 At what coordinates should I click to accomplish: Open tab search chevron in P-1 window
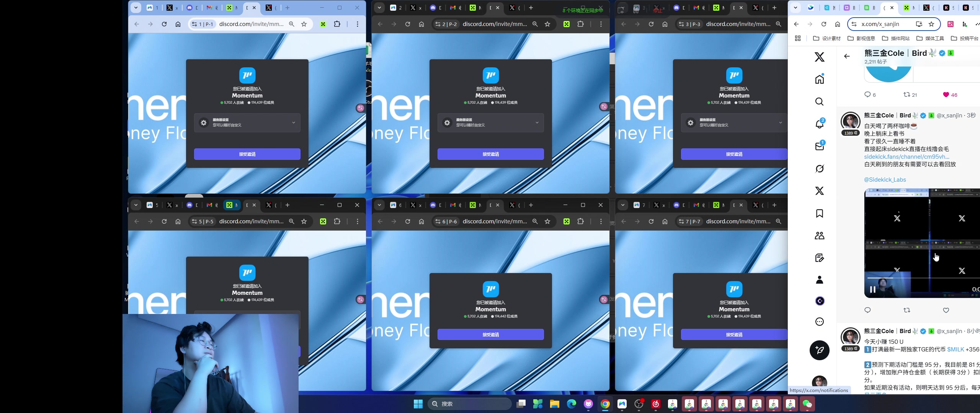click(x=136, y=8)
